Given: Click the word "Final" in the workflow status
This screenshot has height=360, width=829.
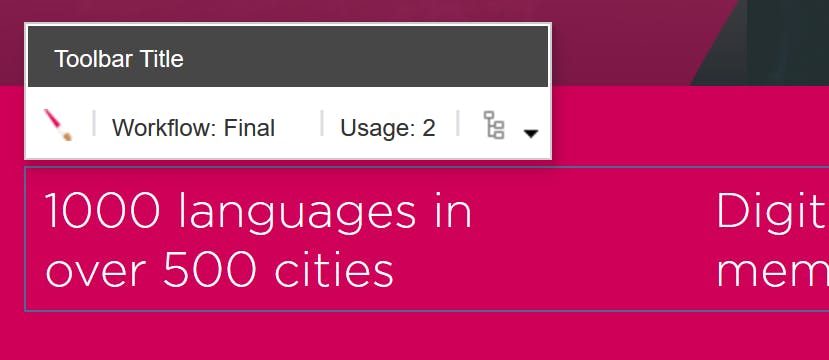Looking at the screenshot, I should point(249,128).
